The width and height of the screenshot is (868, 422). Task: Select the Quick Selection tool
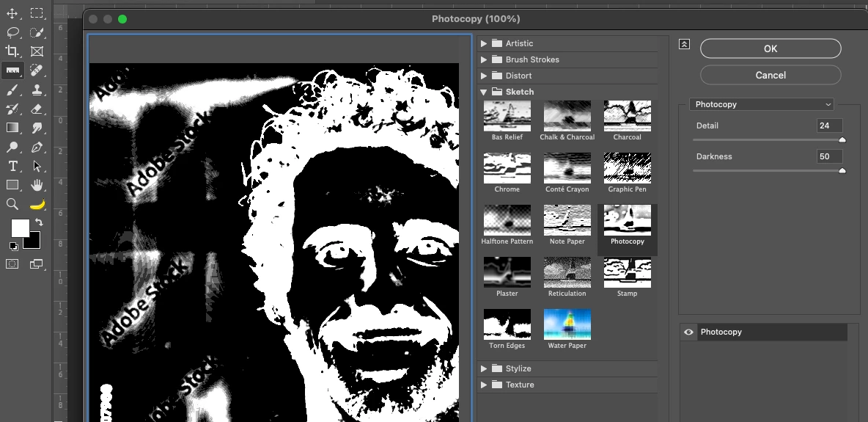(37, 32)
